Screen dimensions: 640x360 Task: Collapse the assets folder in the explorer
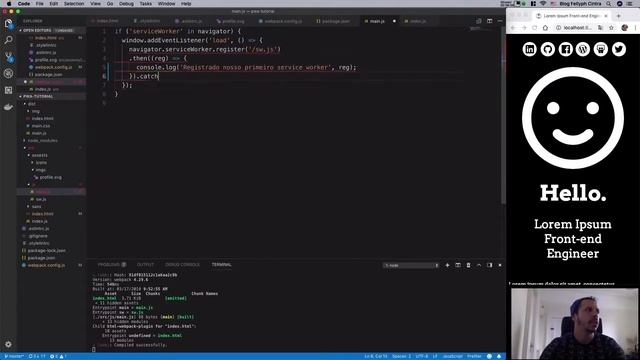pyautogui.click(x=39, y=156)
